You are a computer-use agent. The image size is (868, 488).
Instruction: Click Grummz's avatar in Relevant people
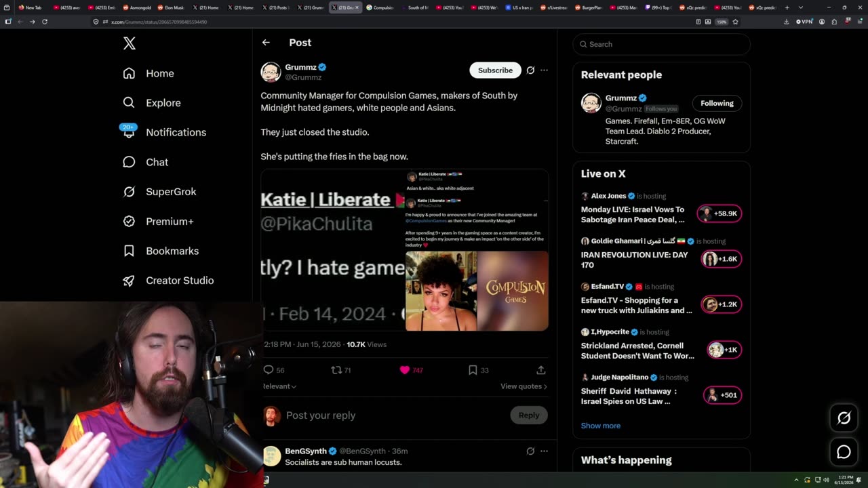(591, 103)
